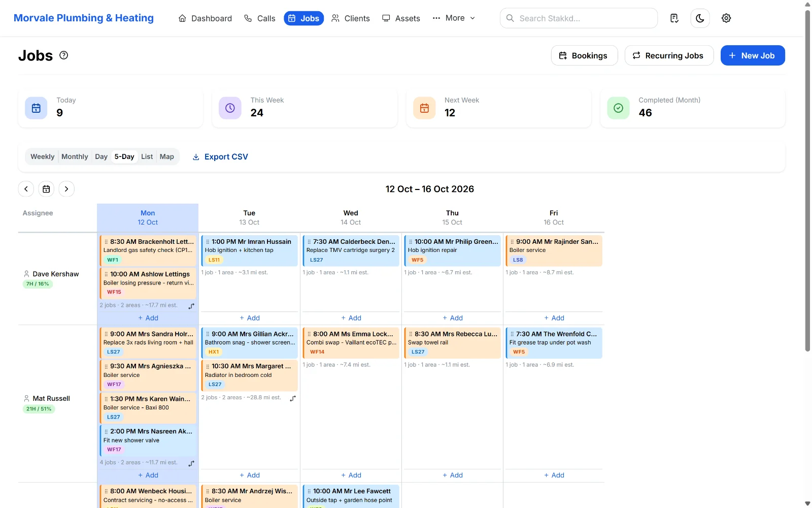Open Mrs Nasreen shower valve job
The image size is (812, 508).
click(x=148, y=440)
